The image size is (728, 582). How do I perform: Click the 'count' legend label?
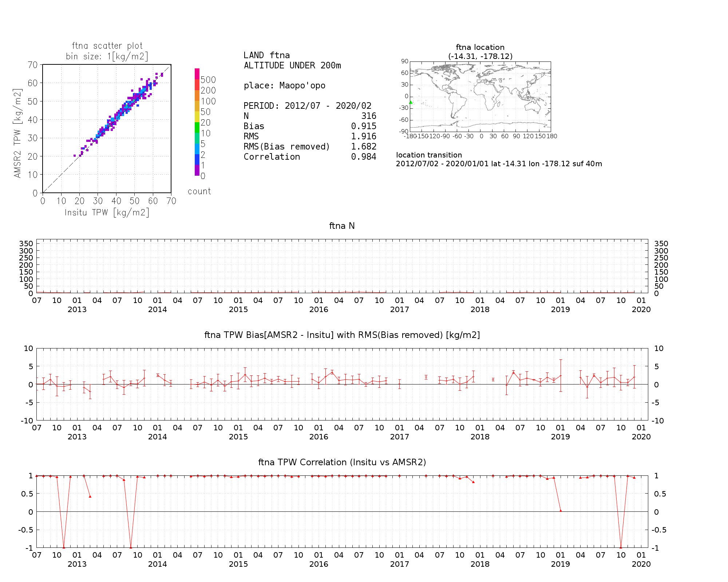point(199,191)
